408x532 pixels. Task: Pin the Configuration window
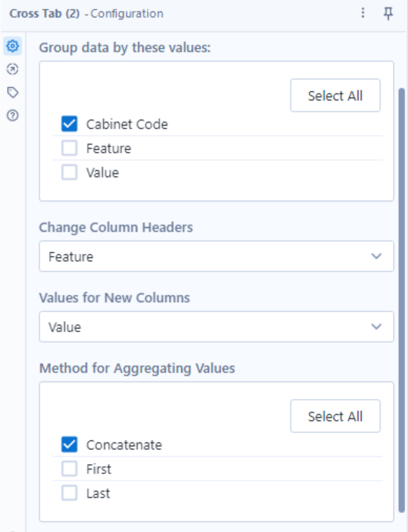[x=388, y=13]
